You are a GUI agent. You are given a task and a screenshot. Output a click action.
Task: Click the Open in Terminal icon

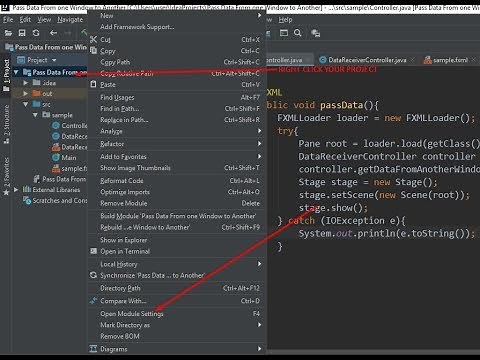pos(94,251)
